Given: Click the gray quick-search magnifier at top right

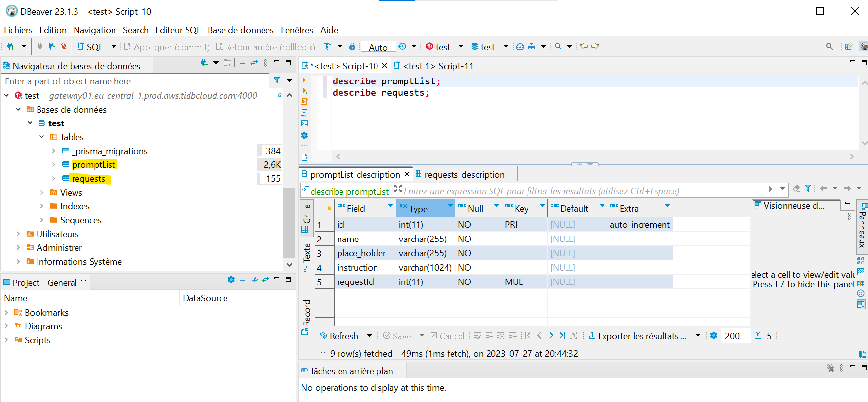Looking at the screenshot, I should pyautogui.click(x=830, y=46).
